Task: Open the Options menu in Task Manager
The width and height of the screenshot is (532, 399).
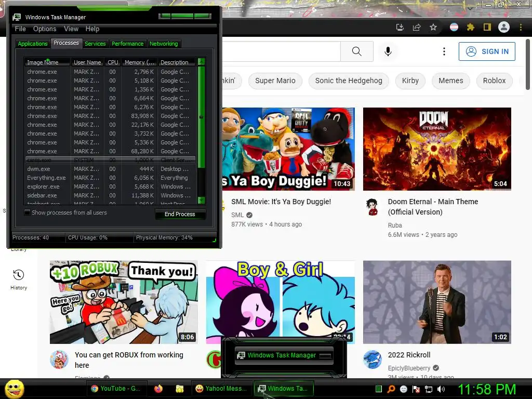Action: (x=45, y=29)
